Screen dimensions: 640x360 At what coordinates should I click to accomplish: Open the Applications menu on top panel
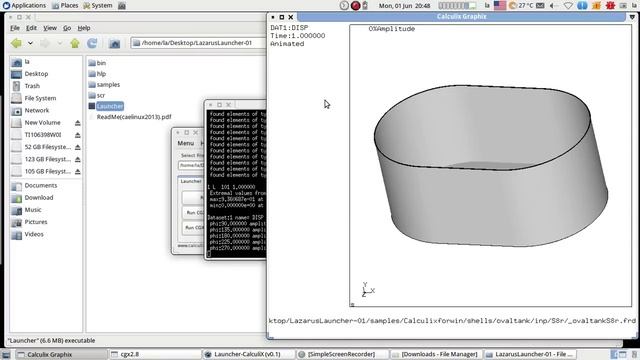pyautogui.click(x=24, y=6)
